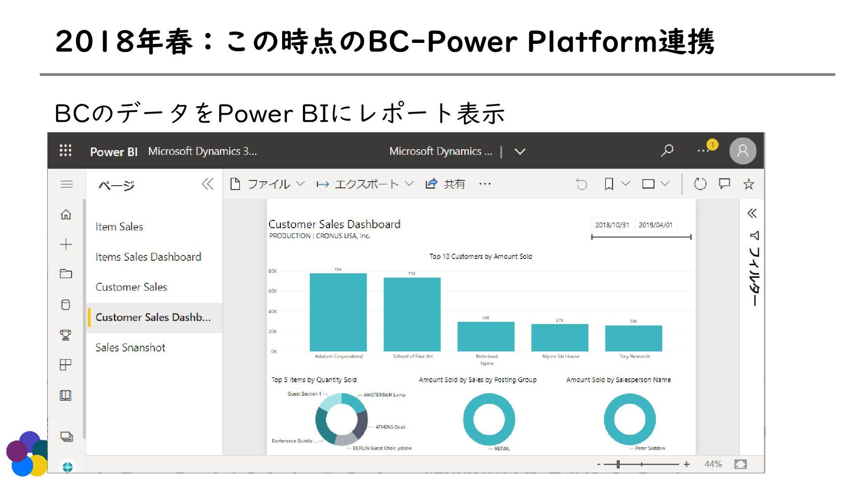Screen dimensions: 868x488
Task: Click the 2019/04/01 end date field
Action: [656, 225]
